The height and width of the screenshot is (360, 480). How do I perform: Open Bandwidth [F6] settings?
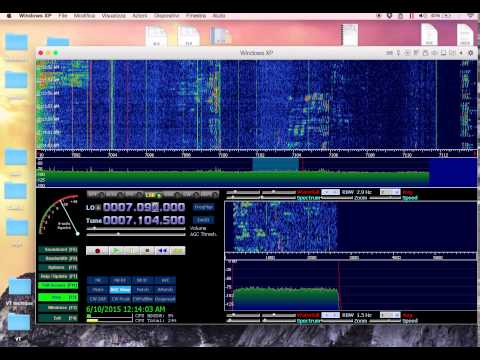[x=58, y=258]
